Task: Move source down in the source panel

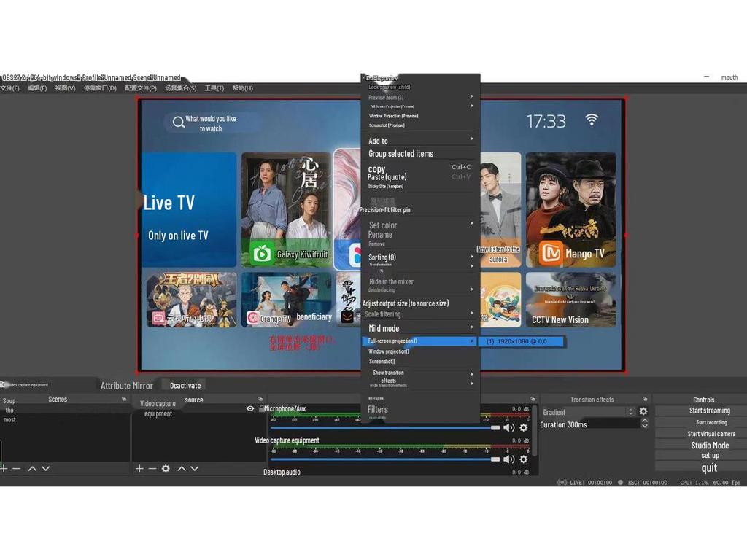Action: click(194, 469)
